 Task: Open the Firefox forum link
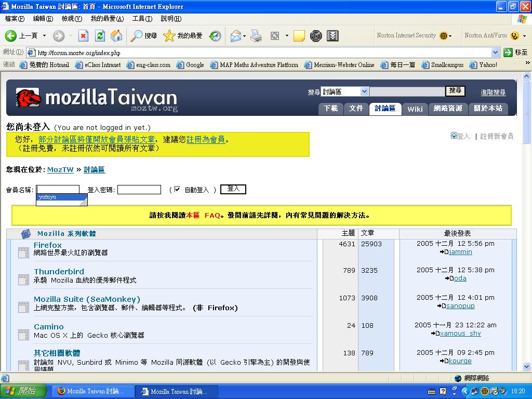47,245
